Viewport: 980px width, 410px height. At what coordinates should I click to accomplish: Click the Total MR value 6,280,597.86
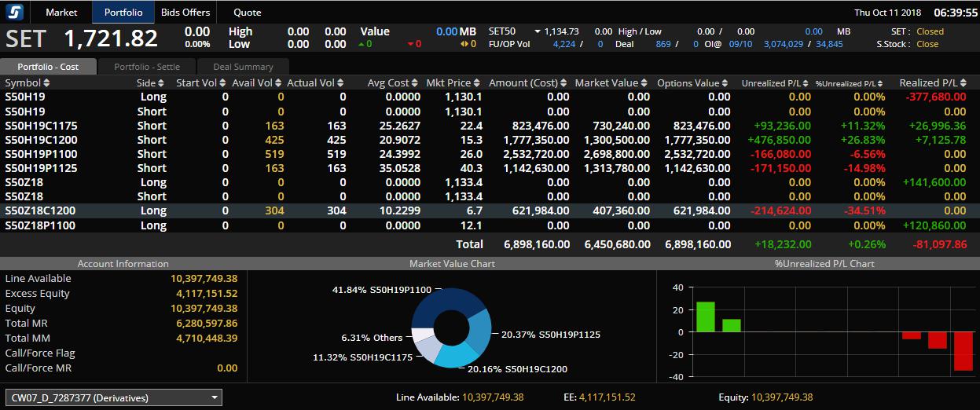(x=204, y=323)
